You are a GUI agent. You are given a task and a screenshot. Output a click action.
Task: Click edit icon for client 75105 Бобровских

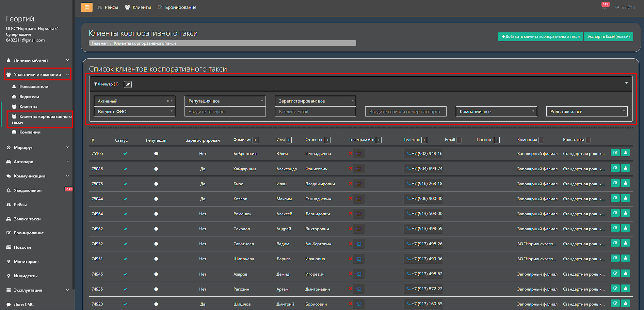point(615,153)
